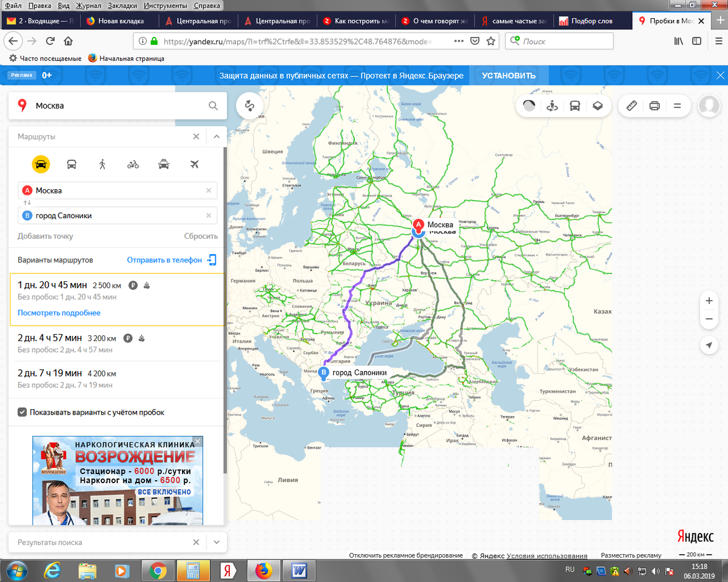728x582 pixels.
Task: Swap route points A and B arrows
Action: (27, 202)
